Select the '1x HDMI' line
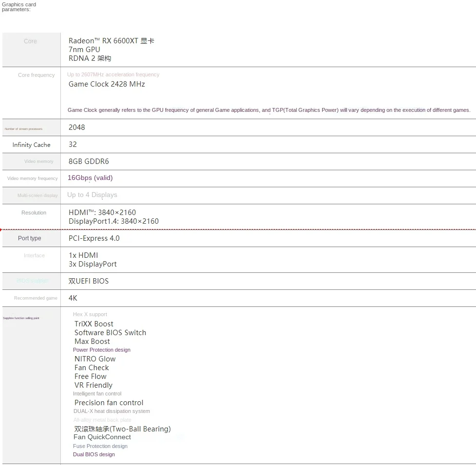The image size is (476, 465). [83, 255]
